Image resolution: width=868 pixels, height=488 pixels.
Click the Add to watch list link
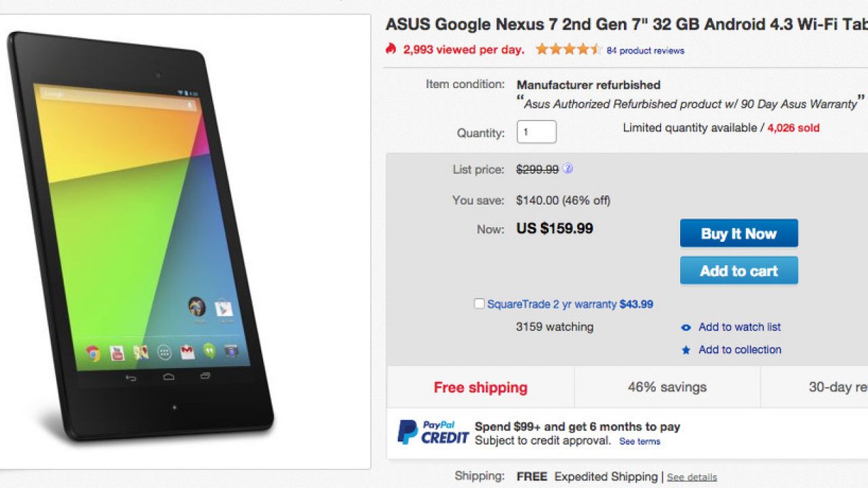740,327
